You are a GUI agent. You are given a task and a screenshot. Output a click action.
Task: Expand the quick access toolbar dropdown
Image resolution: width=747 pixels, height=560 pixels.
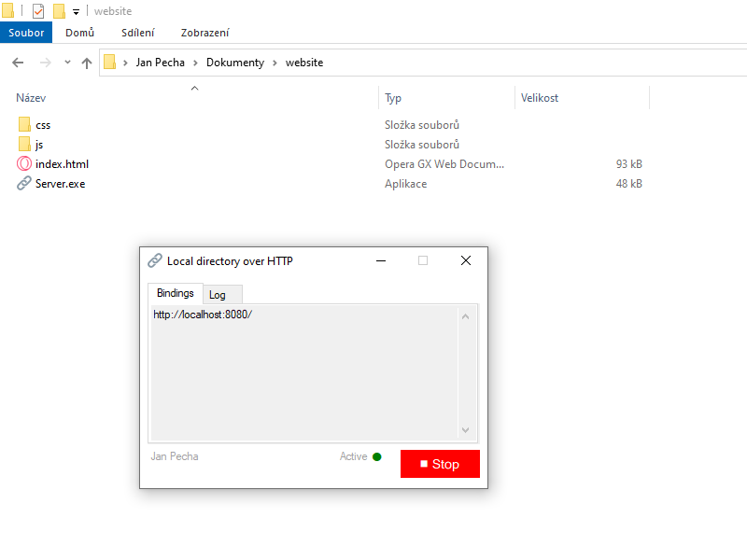click(x=76, y=12)
